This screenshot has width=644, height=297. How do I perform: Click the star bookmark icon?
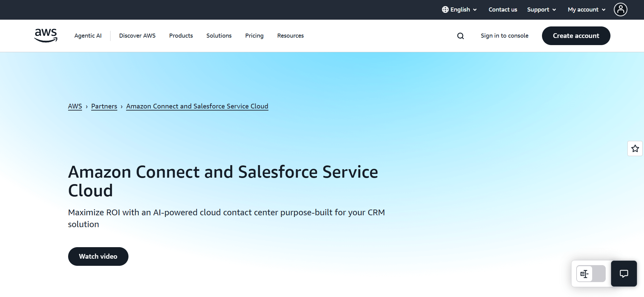point(635,148)
